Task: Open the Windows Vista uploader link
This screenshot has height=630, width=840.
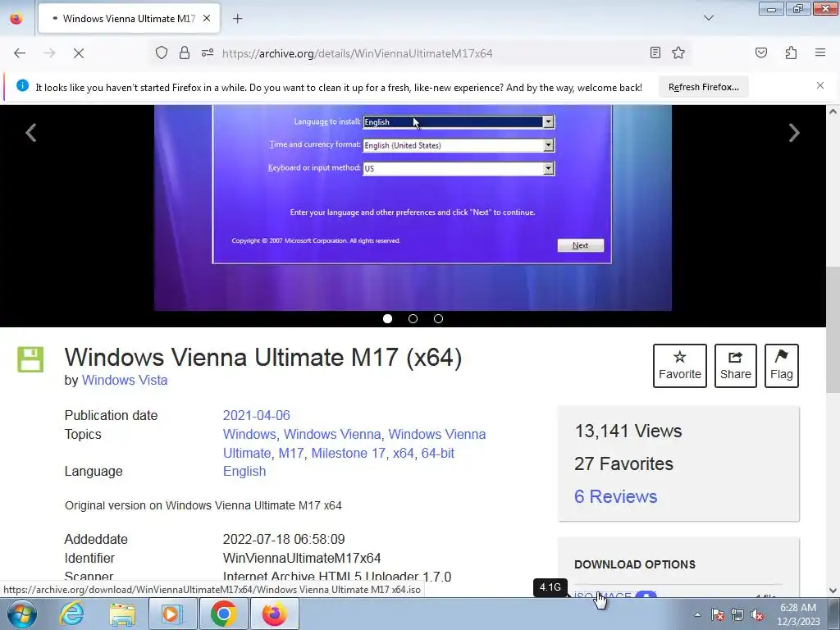Action: pyautogui.click(x=125, y=380)
